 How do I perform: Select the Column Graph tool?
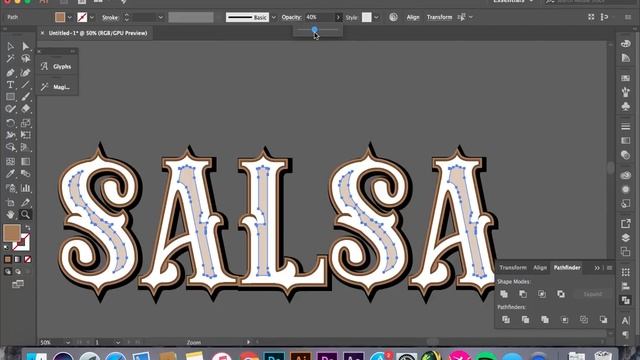point(26,188)
